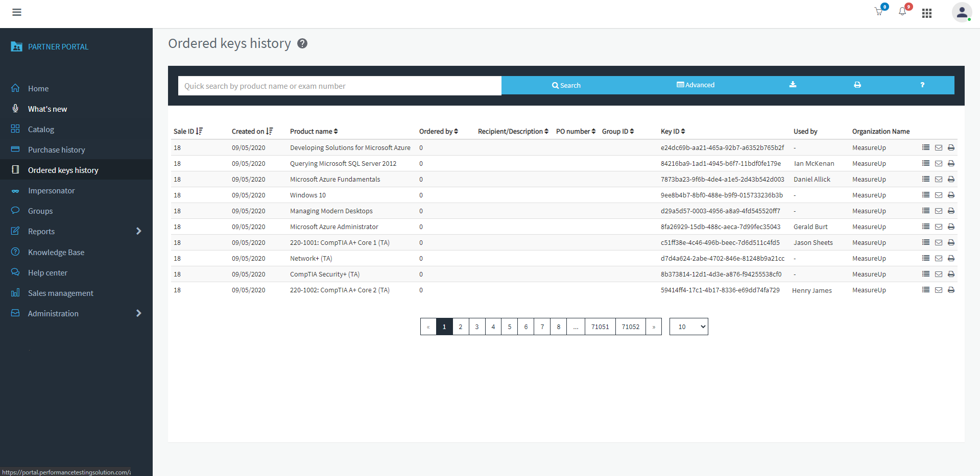Expand the Reports sidebar submenu
The image size is (980, 476).
point(138,231)
